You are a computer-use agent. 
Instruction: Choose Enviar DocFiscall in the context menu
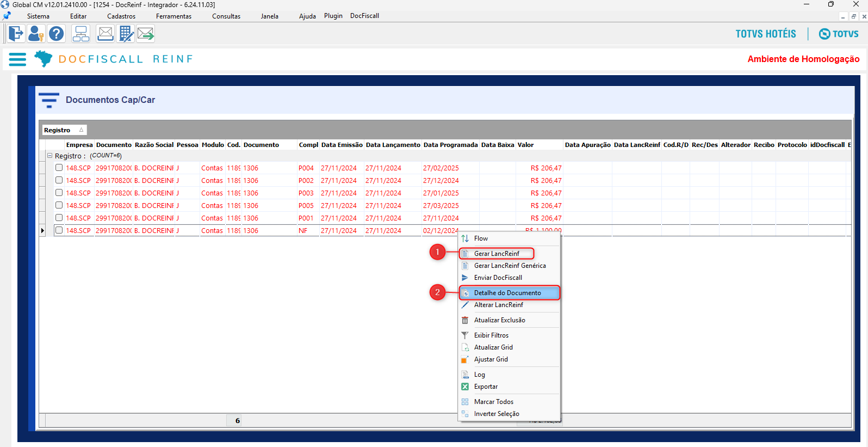[498, 278]
